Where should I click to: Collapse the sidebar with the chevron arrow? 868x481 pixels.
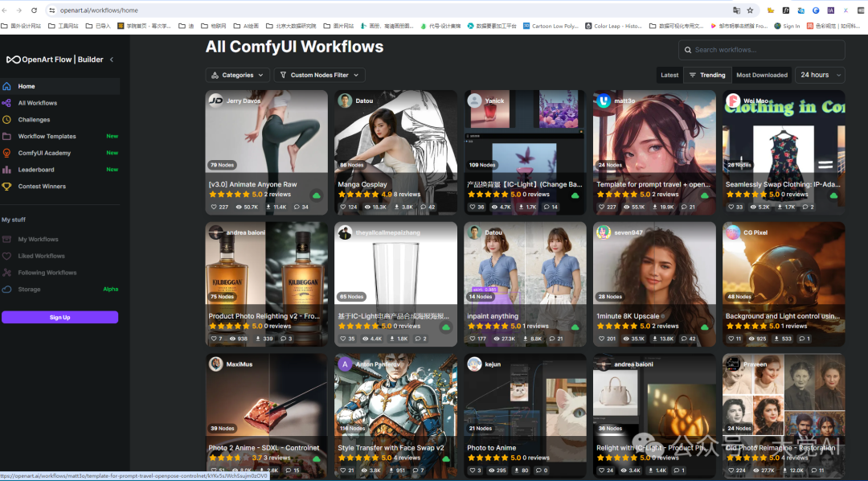coord(111,59)
